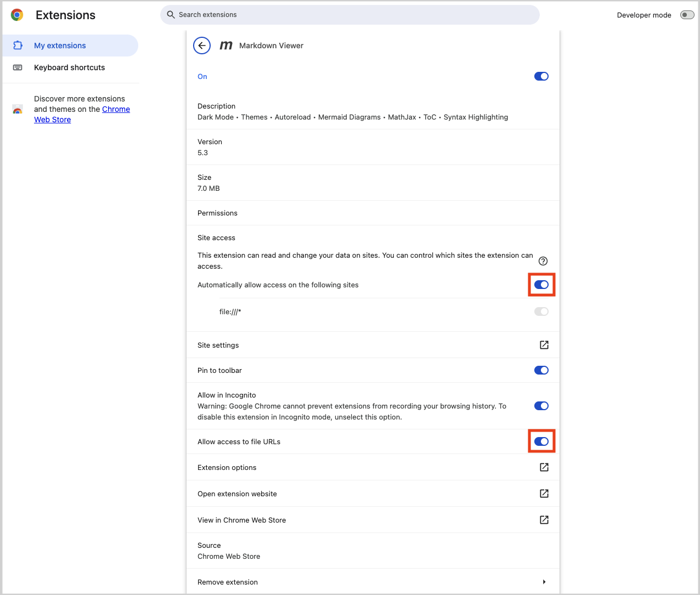This screenshot has width=700, height=595.
Task: Turn off the extension On toggle
Action: 541,76
